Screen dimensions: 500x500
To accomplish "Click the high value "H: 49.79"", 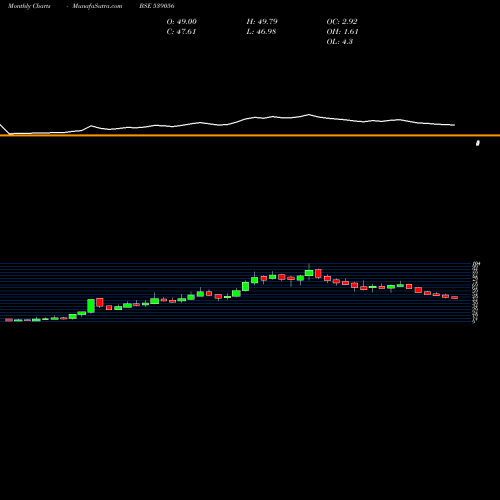I will 262,22.
